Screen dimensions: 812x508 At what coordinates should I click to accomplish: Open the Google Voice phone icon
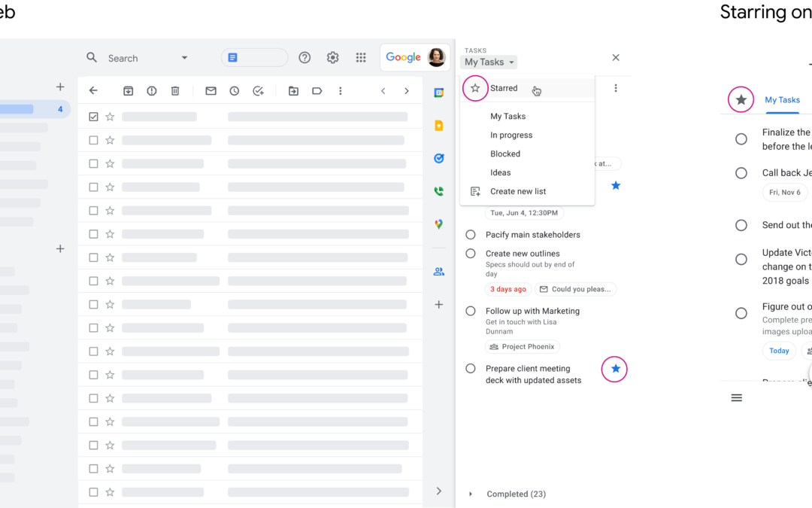pyautogui.click(x=438, y=191)
